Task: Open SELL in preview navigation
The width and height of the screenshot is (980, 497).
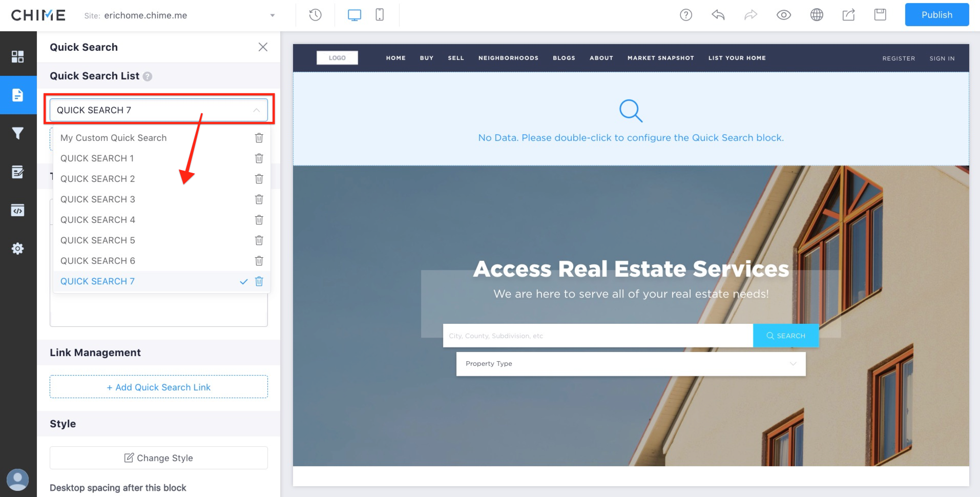Action: pos(456,58)
